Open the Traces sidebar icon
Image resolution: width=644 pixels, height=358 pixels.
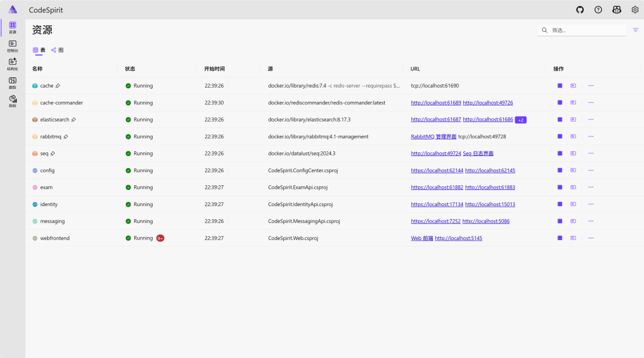point(13,83)
